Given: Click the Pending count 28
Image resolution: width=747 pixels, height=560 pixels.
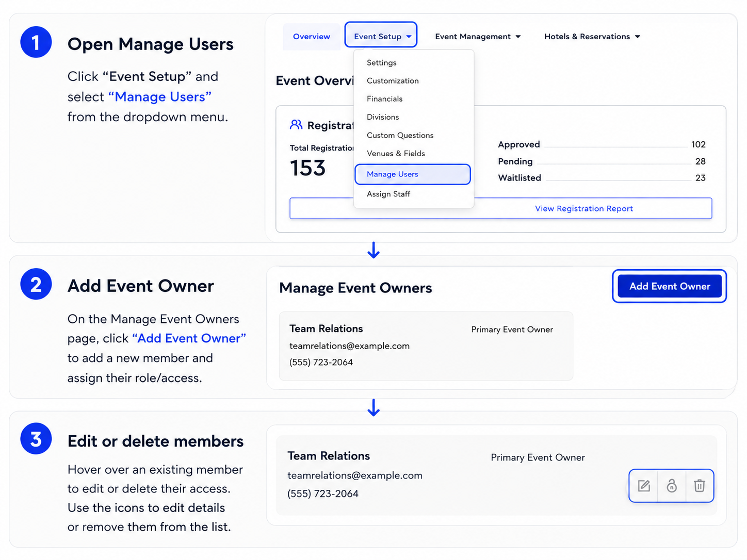Looking at the screenshot, I should point(700,161).
